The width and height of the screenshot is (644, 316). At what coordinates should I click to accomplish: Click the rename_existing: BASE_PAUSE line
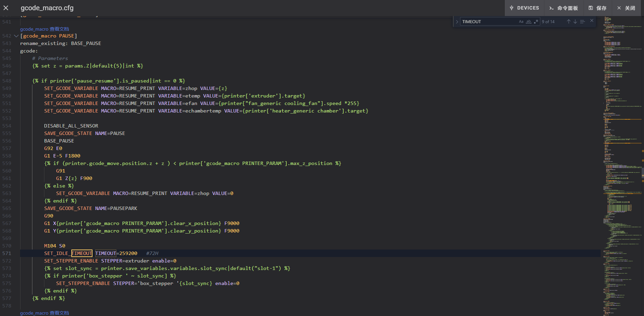(60, 43)
